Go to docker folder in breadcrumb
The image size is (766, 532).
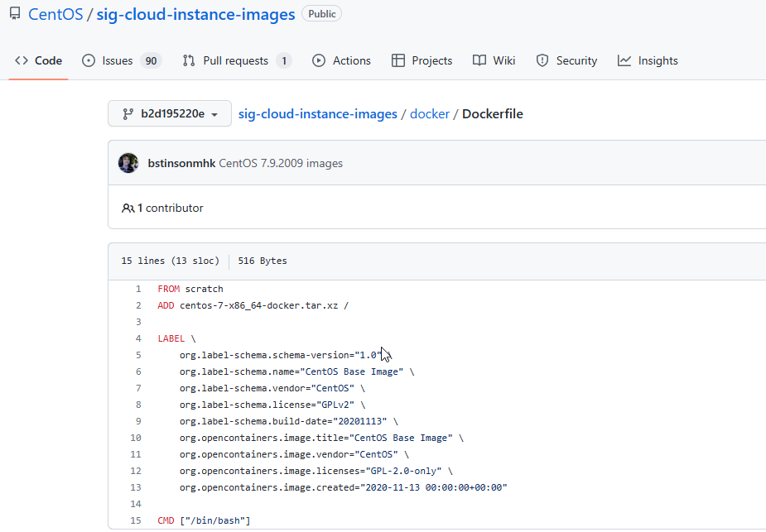pos(430,113)
